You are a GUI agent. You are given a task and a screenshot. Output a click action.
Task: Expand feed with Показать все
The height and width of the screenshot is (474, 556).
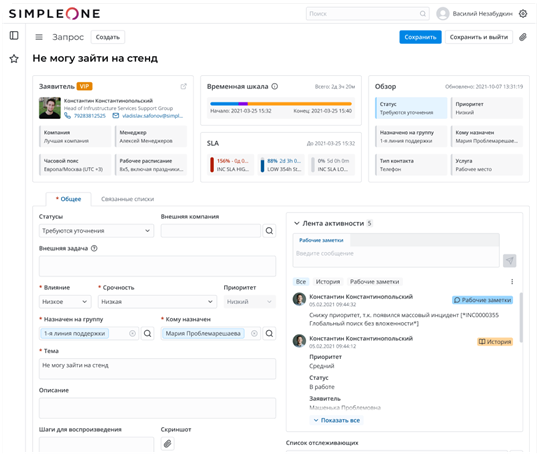(x=337, y=420)
